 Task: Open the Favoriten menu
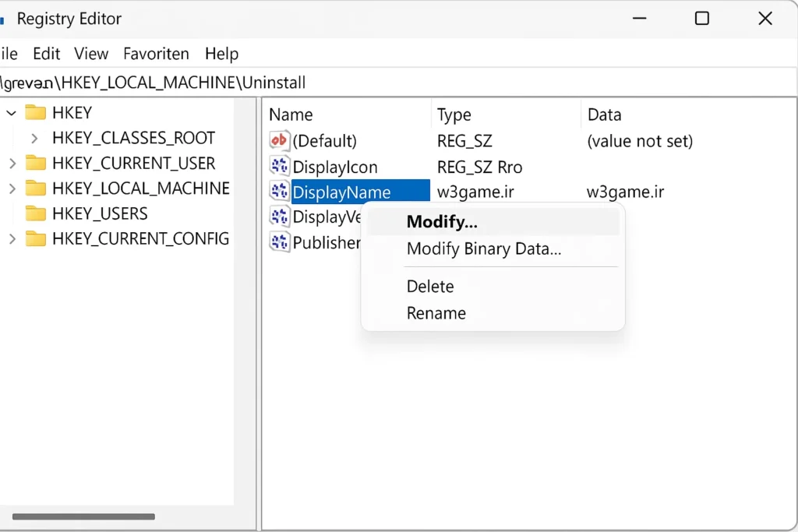coord(156,54)
